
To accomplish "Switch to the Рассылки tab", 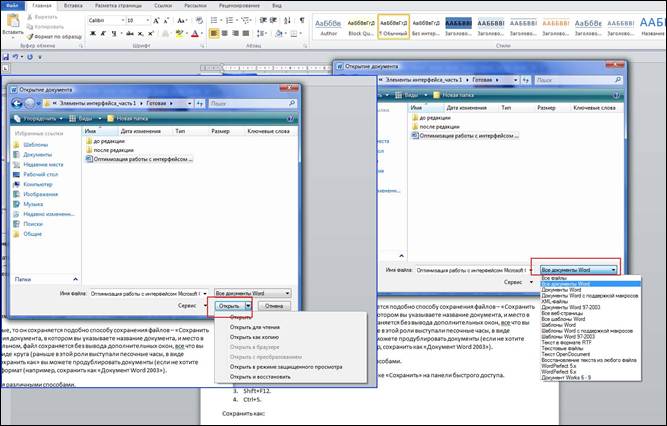I will (195, 6).
